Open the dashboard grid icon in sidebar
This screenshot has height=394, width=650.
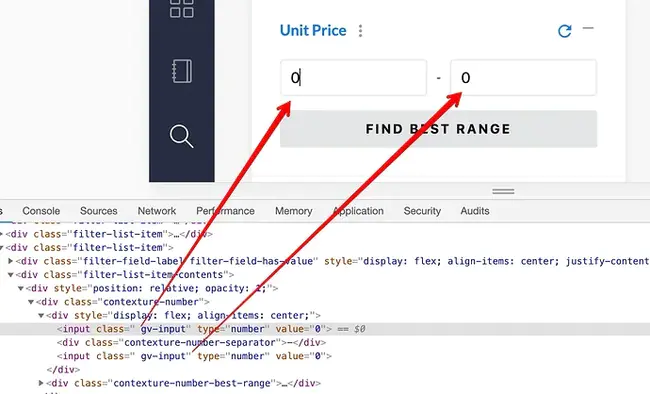[182, 8]
